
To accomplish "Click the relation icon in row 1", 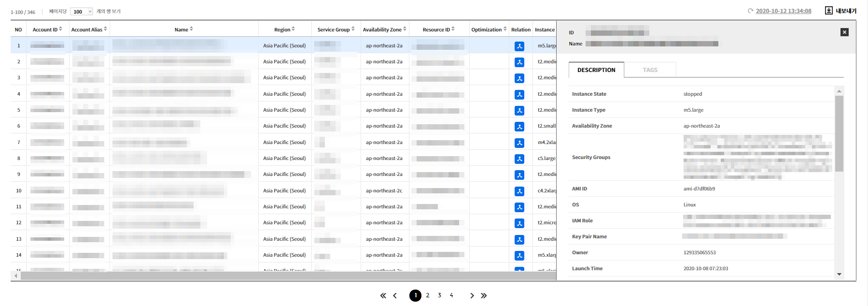I will click(519, 46).
